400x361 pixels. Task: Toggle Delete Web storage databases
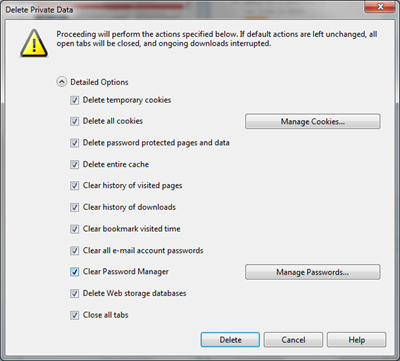(x=74, y=294)
